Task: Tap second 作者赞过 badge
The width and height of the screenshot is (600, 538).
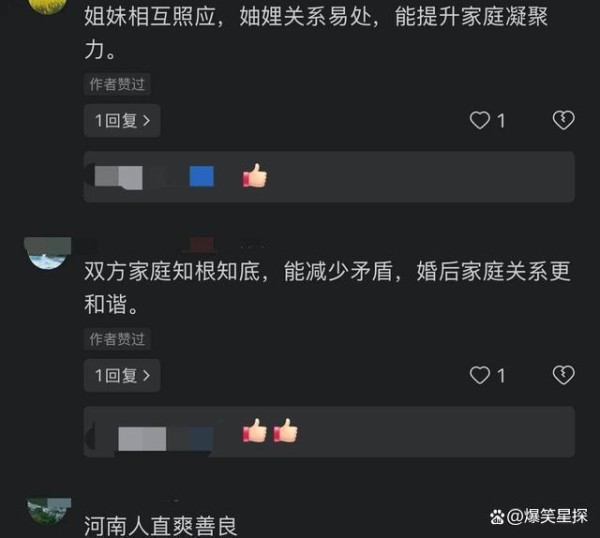Action: click(117, 339)
